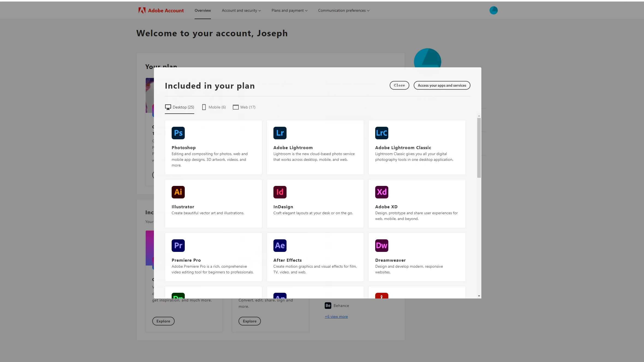The width and height of the screenshot is (644, 362).
Task: Click the After Effects Ae icon
Action: pyautogui.click(x=280, y=246)
